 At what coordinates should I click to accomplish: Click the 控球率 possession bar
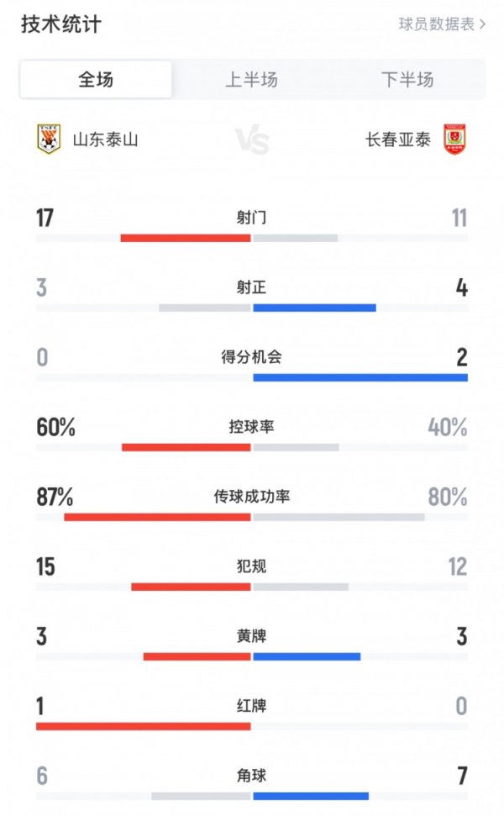pyautogui.click(x=252, y=448)
